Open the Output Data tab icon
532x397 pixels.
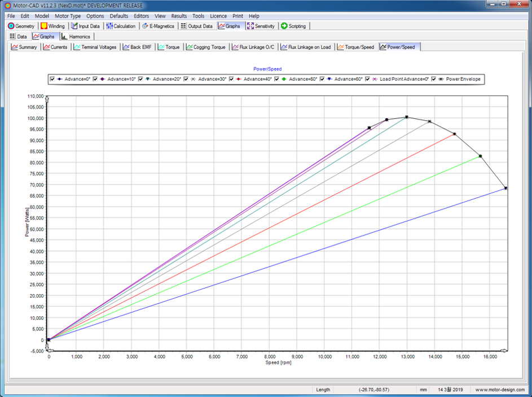[183, 26]
